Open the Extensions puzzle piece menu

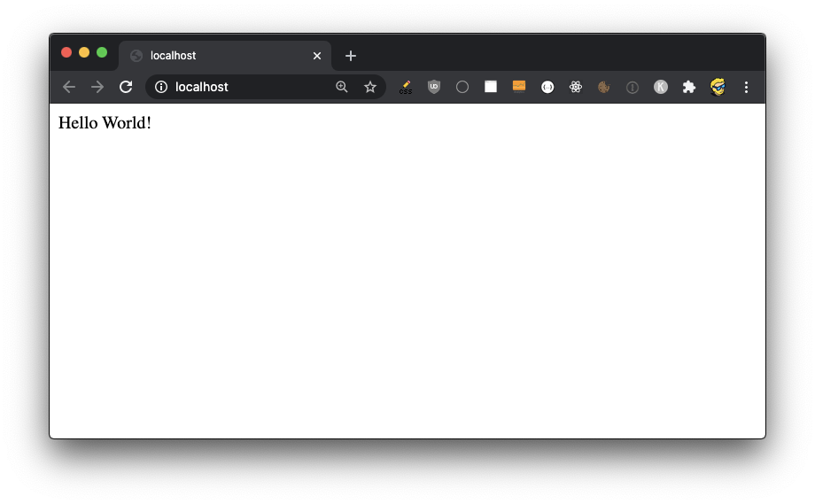[x=689, y=87]
